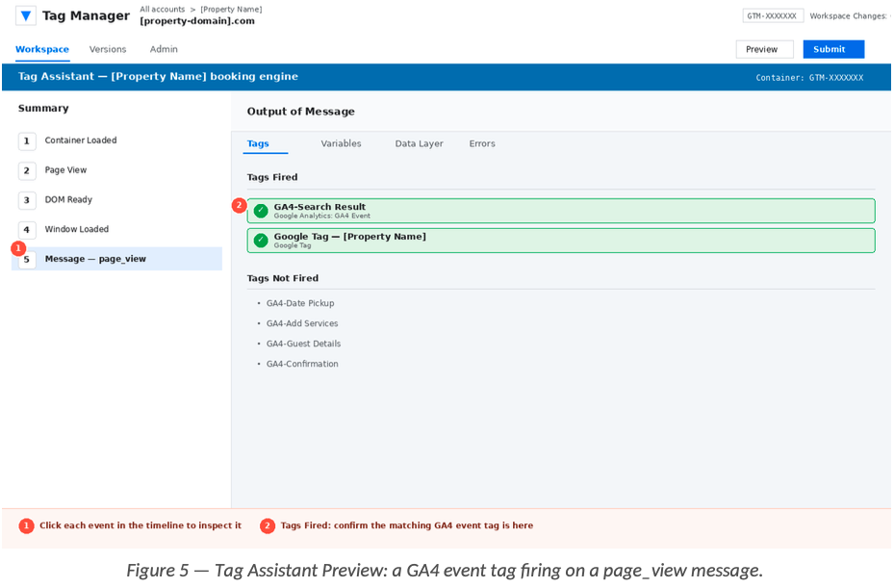Select step 1 number badge Container Loaded
894x588 pixels.
[27, 141]
